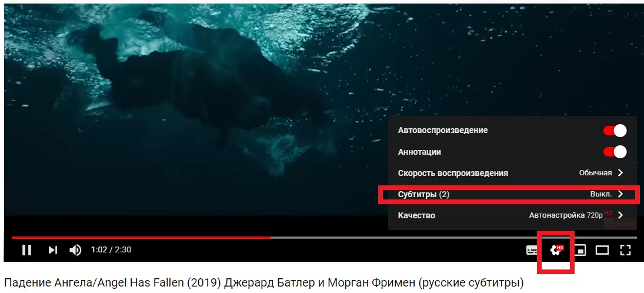
Task: Enable theater mode view
Action: 602,250
